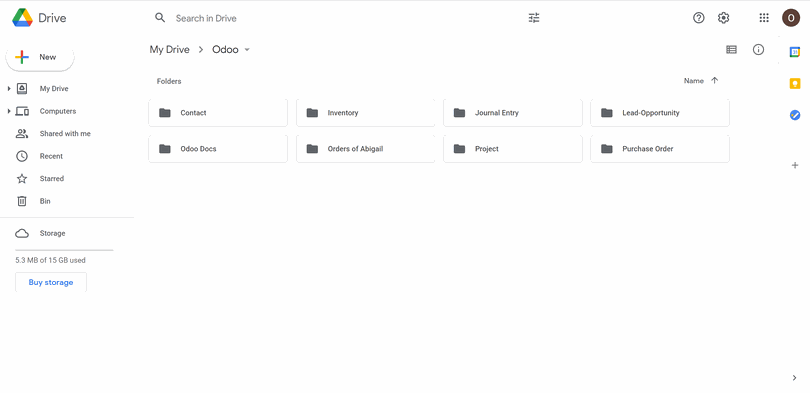Reverse sort direction arrow
The height and width of the screenshot is (393, 810).
[714, 81]
